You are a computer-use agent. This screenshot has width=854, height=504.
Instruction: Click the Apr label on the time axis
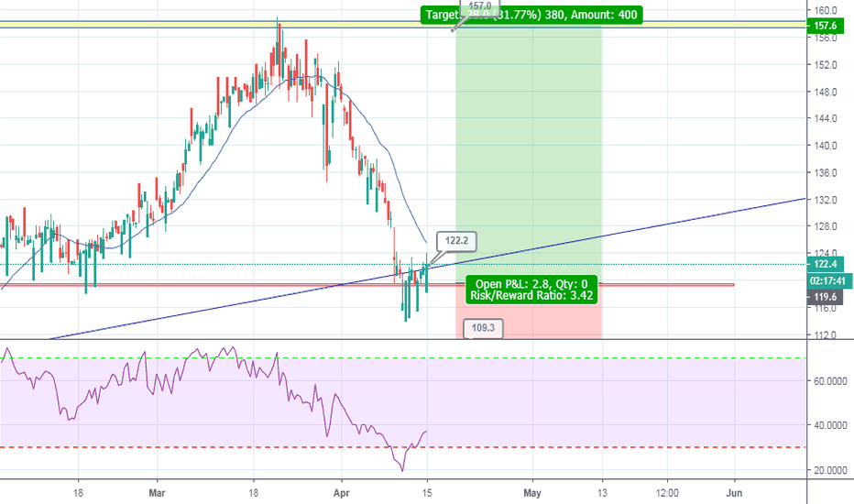pyautogui.click(x=341, y=493)
